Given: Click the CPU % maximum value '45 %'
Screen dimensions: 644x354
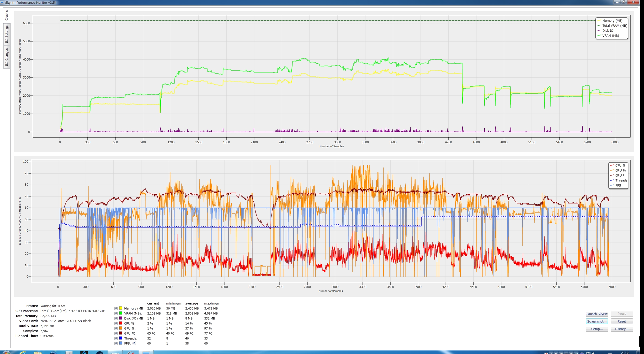Looking at the screenshot, I should coord(208,323).
